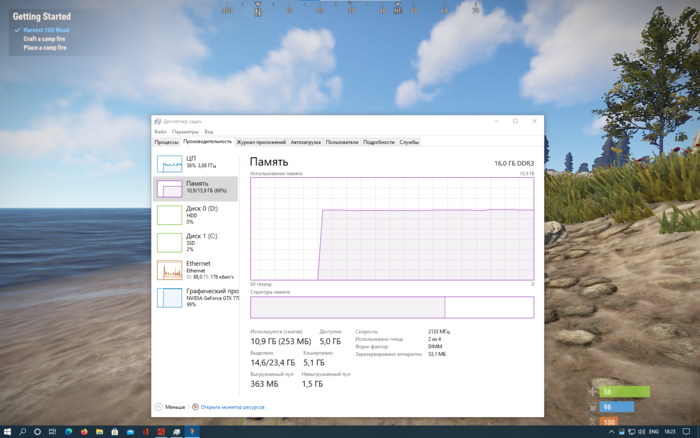
Task: Click the Кэшировано 5,1 ГБ value
Action: 314,362
